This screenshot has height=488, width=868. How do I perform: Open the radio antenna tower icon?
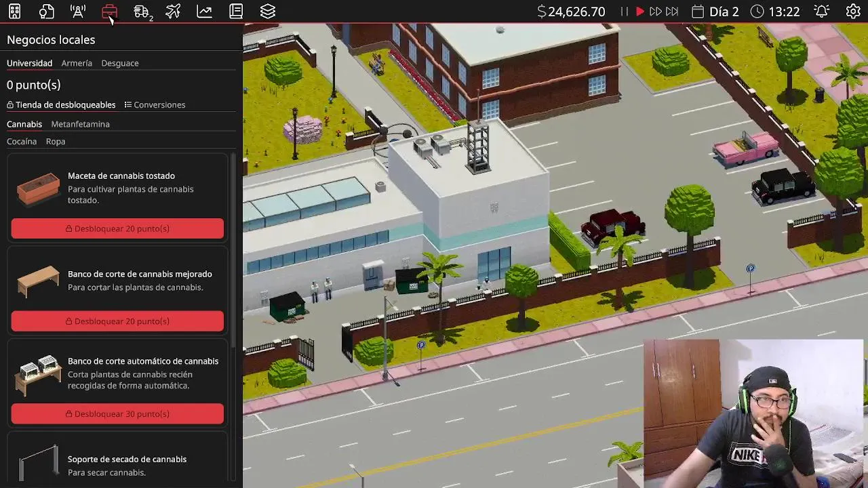point(78,12)
